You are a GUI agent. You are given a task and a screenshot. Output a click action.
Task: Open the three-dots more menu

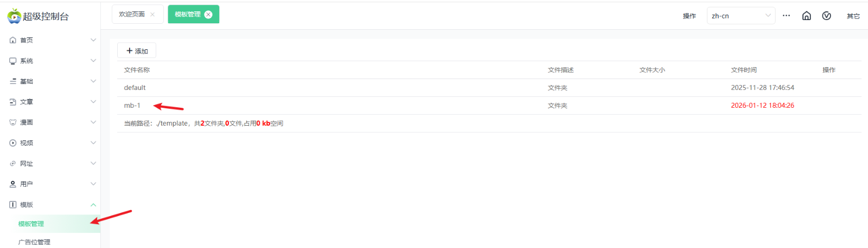[x=786, y=16]
